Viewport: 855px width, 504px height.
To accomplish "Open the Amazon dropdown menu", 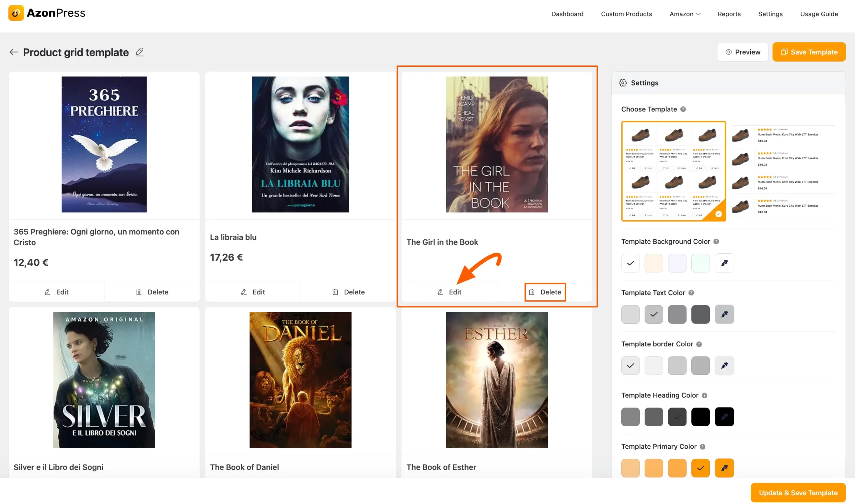I will (685, 14).
